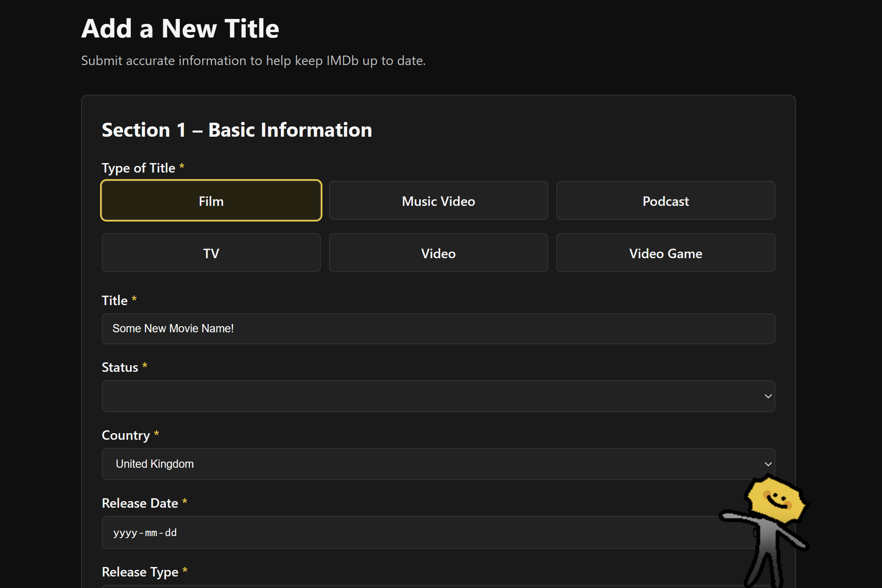Image resolution: width=882 pixels, height=588 pixels.
Task: Click the Status field label
Action: point(120,367)
